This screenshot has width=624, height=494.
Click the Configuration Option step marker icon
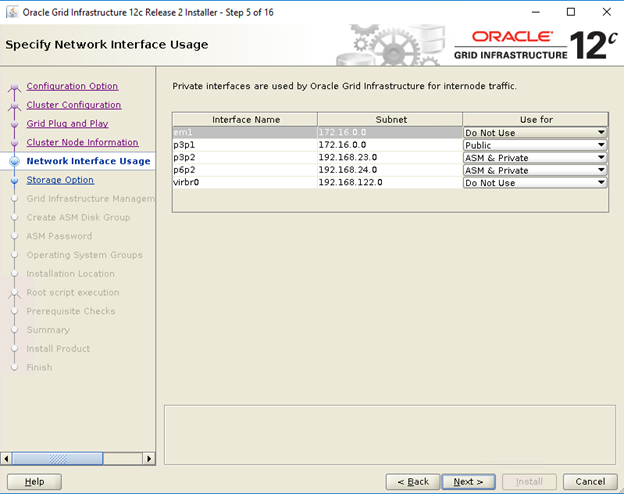coord(15,87)
